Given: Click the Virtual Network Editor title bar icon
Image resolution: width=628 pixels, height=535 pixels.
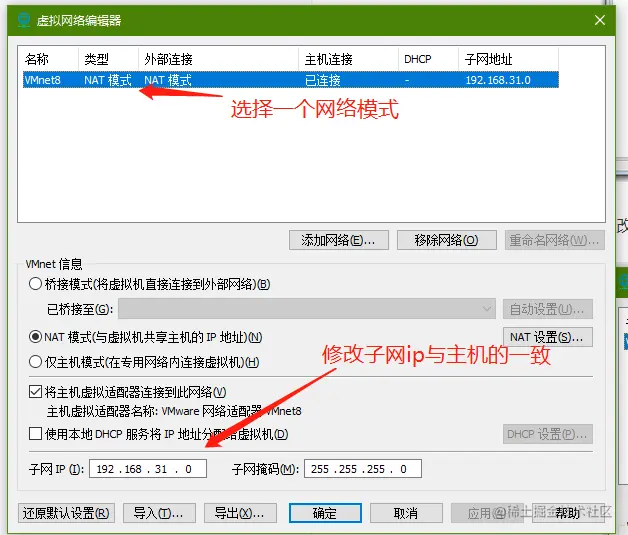Looking at the screenshot, I should pyautogui.click(x=24, y=20).
